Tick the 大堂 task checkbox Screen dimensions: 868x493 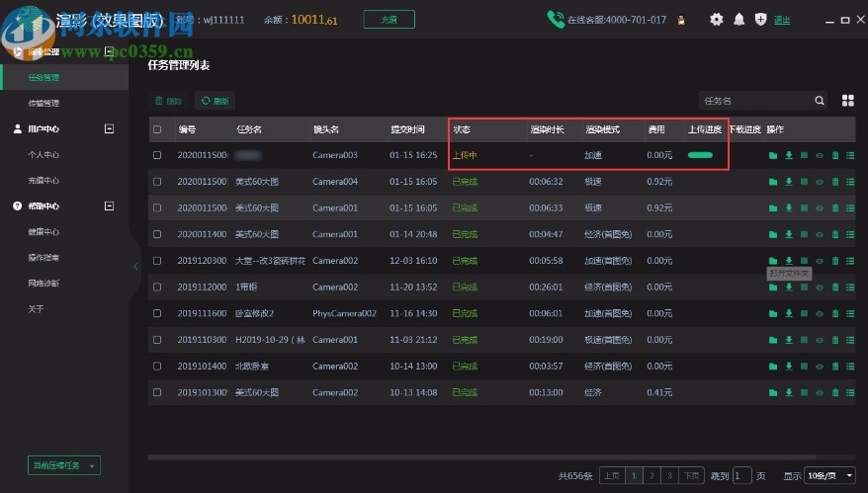coord(157,261)
